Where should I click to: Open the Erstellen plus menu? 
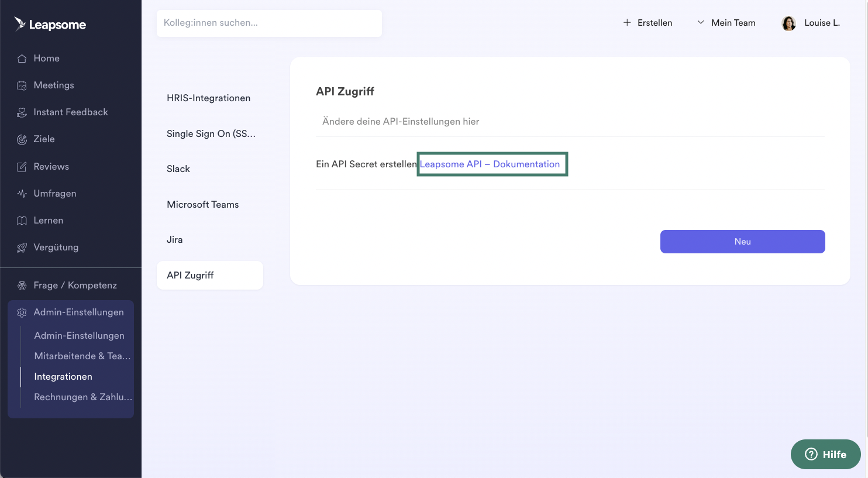tap(647, 23)
